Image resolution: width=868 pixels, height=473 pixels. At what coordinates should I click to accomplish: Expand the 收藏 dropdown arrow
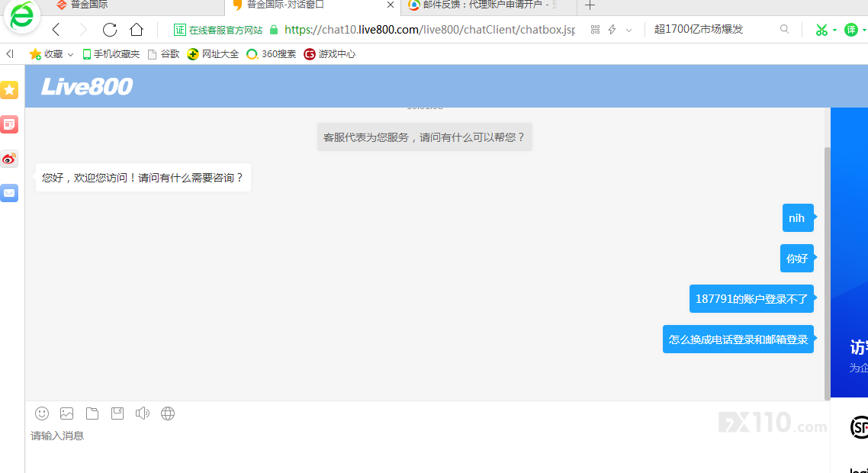coord(70,54)
